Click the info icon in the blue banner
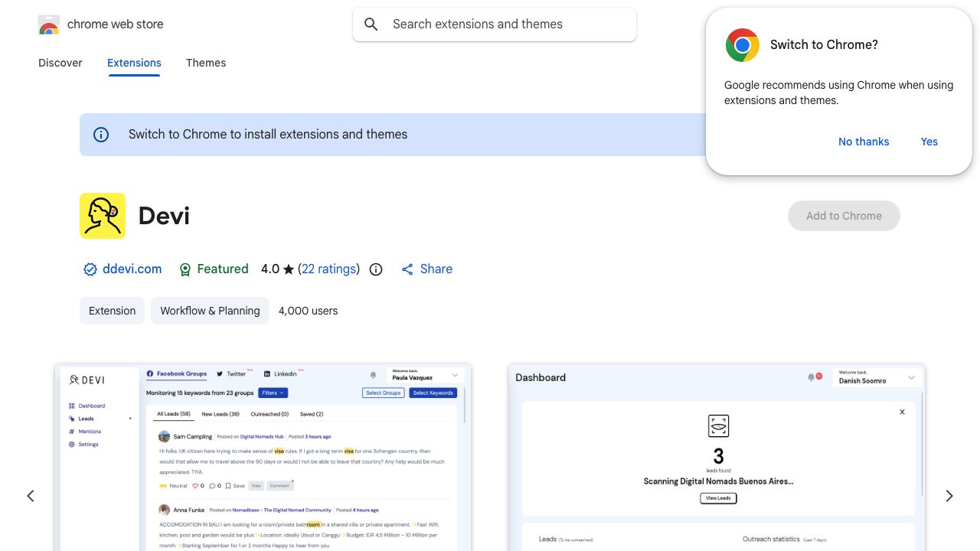This screenshot has height=551, width=980. point(101,135)
